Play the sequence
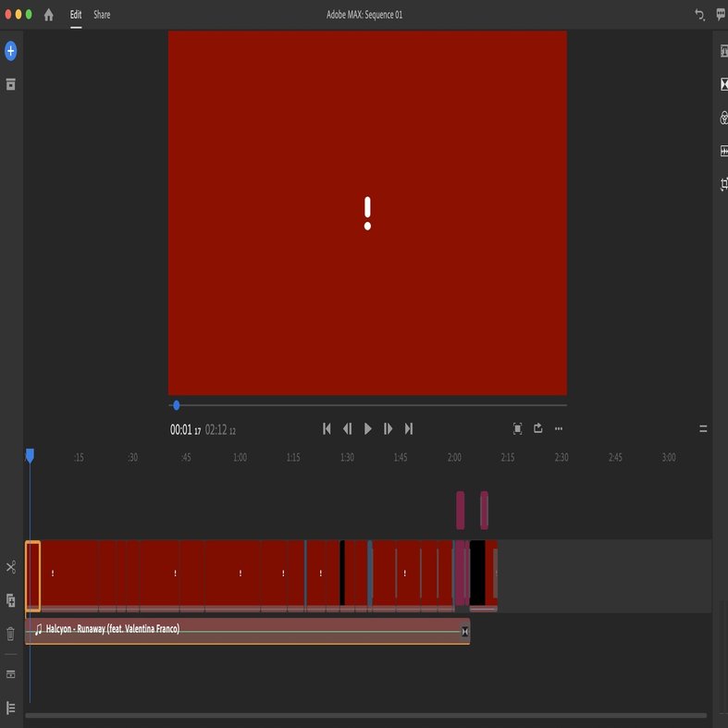 [x=368, y=429]
